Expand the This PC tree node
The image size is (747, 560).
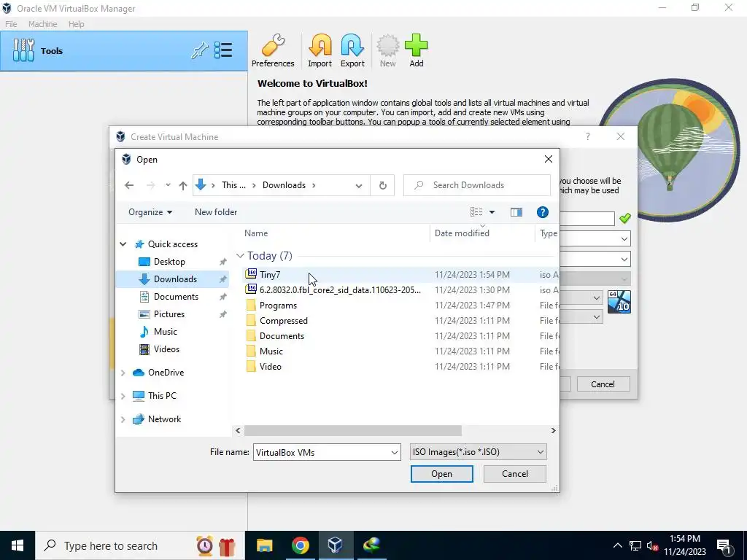(x=123, y=396)
